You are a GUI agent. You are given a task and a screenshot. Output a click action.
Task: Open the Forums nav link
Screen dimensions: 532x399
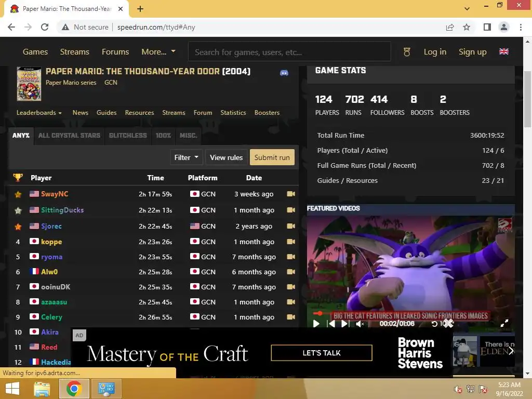[x=115, y=51]
